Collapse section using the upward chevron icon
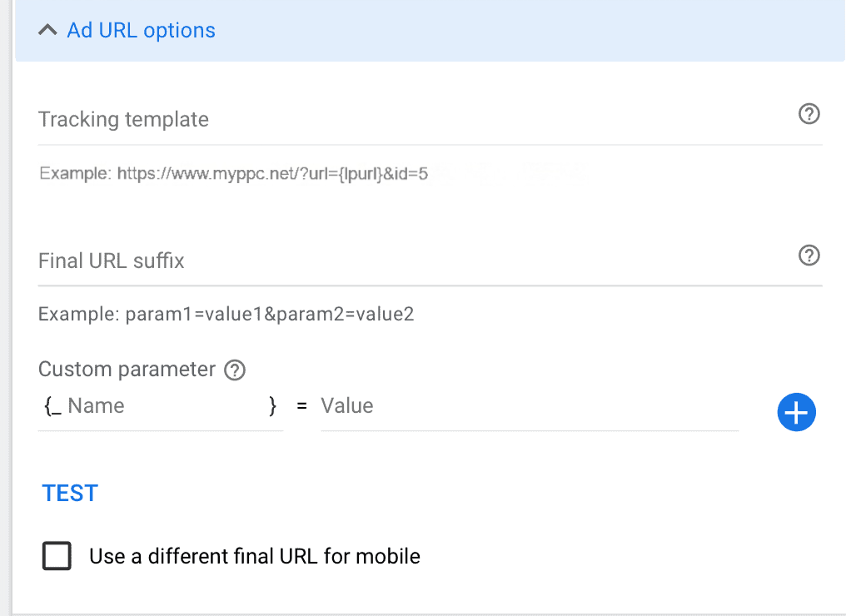Viewport: 846px width, 616px height. [x=48, y=30]
